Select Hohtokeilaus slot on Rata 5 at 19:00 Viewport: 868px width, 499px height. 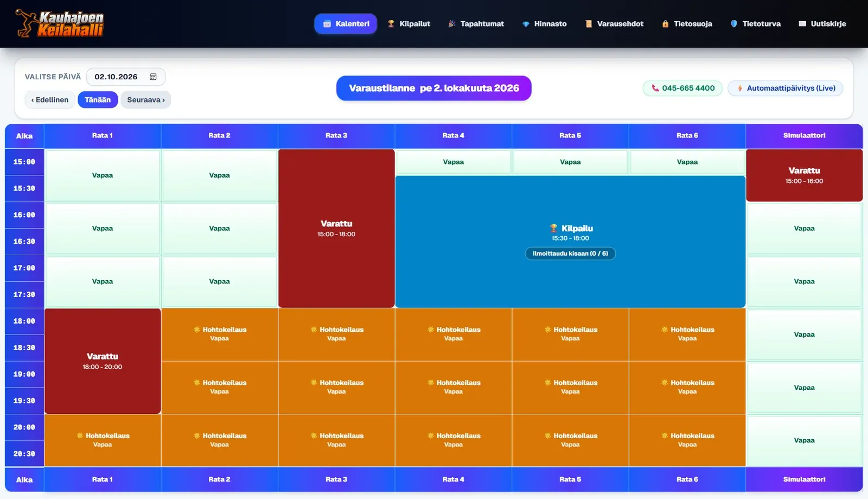[x=570, y=387]
